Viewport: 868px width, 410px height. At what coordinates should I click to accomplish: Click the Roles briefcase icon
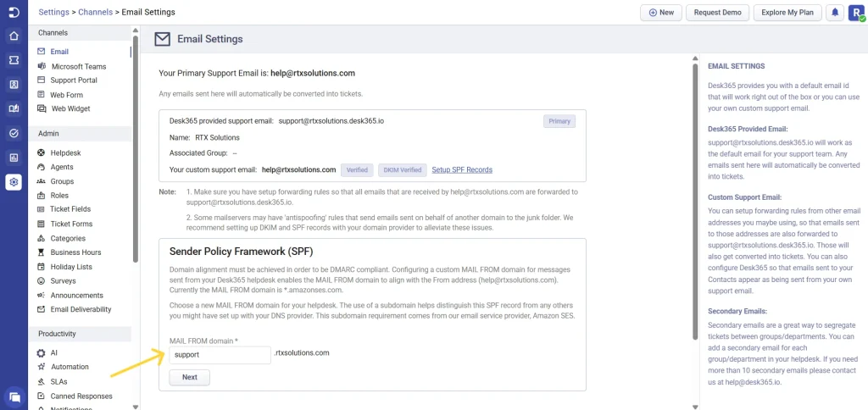coord(41,196)
